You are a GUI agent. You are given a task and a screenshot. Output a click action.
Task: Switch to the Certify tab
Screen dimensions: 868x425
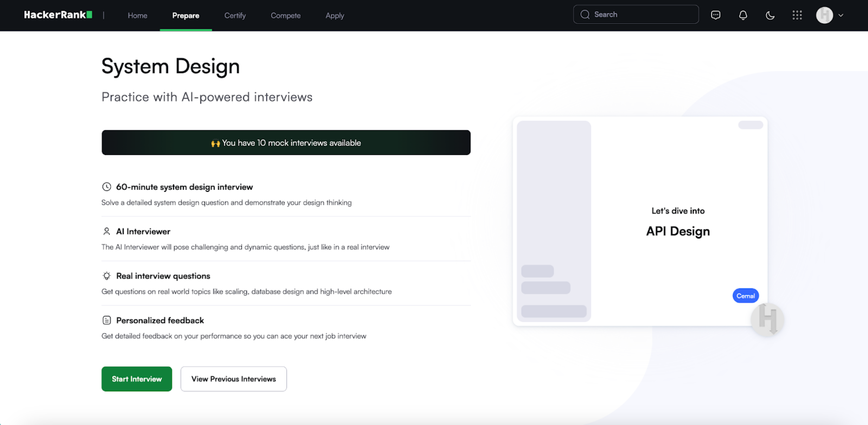(235, 15)
